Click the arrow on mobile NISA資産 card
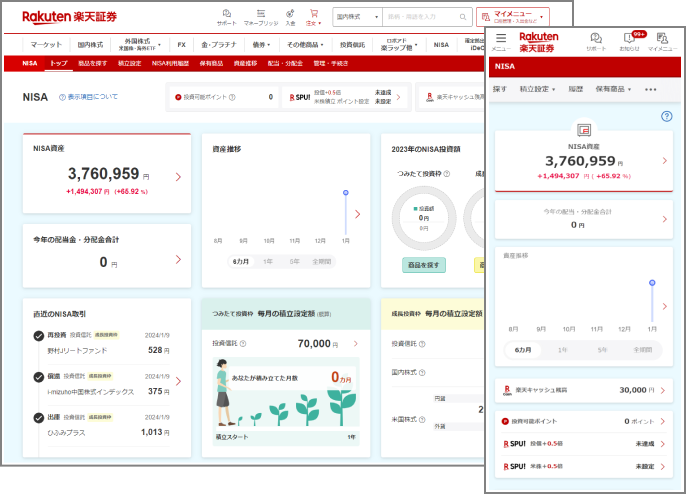This screenshot has height=494, width=686. click(x=665, y=161)
